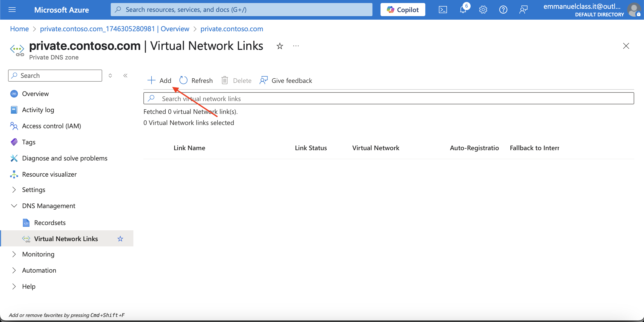Click the top bar feedback icon

pos(523,10)
